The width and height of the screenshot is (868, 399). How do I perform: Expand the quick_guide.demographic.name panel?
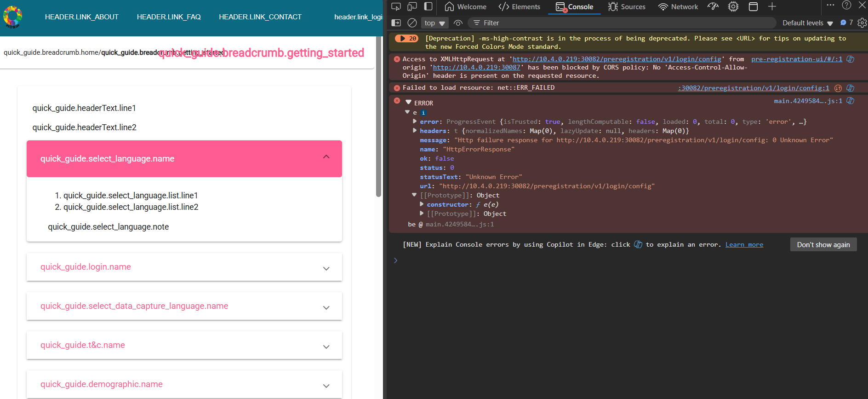pyautogui.click(x=184, y=384)
